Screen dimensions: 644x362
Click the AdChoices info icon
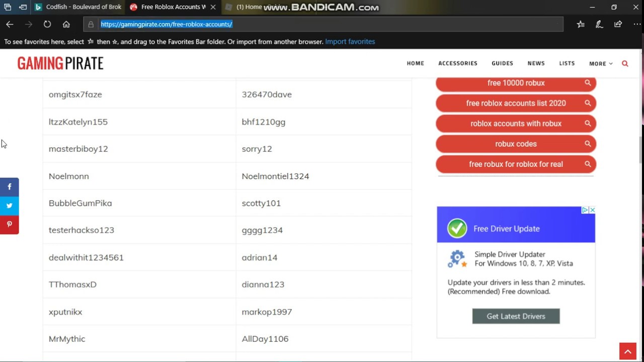[x=585, y=210]
